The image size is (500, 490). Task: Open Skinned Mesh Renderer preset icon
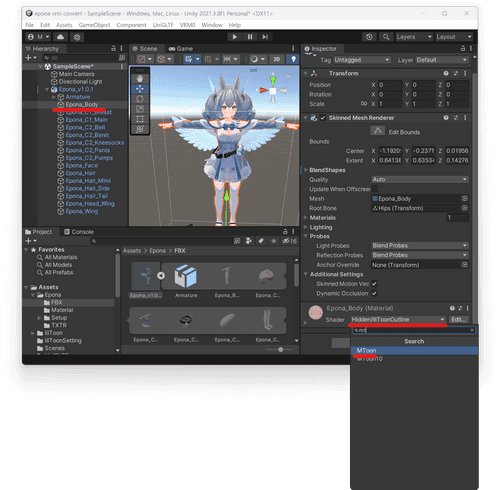point(456,118)
